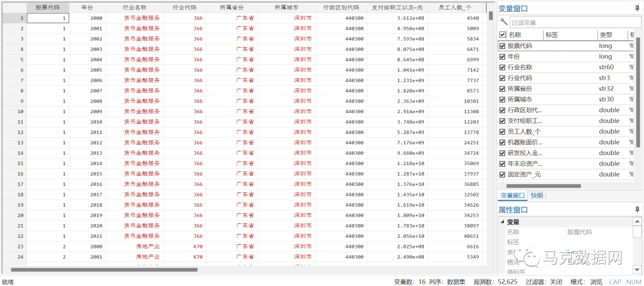644x286 pixels.
Task: Select the 所属省份 column header in data grid
Action: [232, 7]
